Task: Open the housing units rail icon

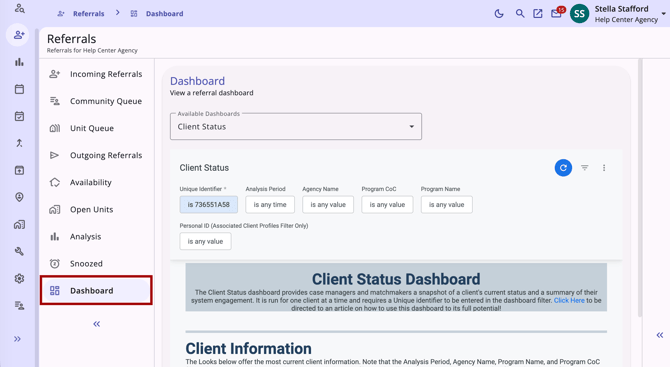Action: 19,224
